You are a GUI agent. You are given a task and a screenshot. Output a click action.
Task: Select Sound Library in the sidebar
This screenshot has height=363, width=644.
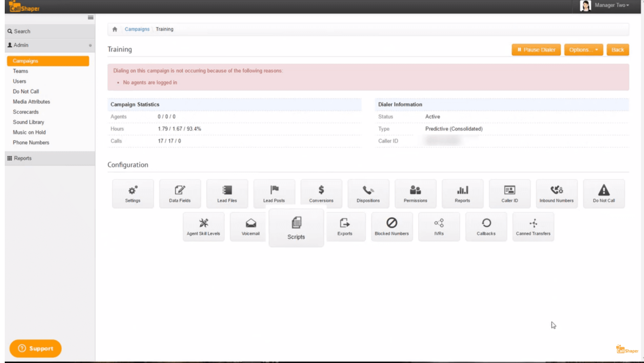tap(28, 122)
